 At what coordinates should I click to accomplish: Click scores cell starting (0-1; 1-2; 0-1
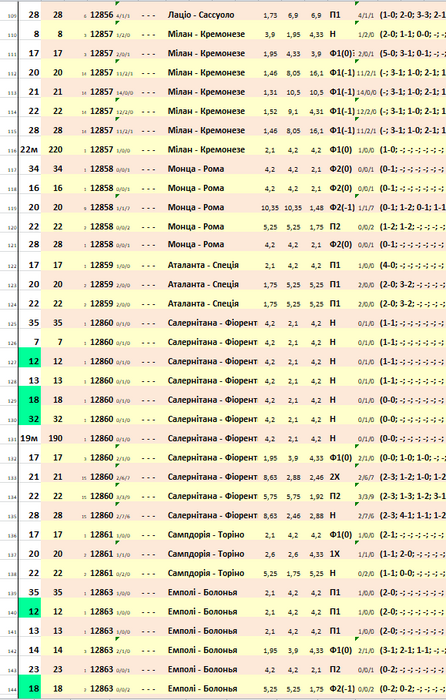[x=412, y=207]
